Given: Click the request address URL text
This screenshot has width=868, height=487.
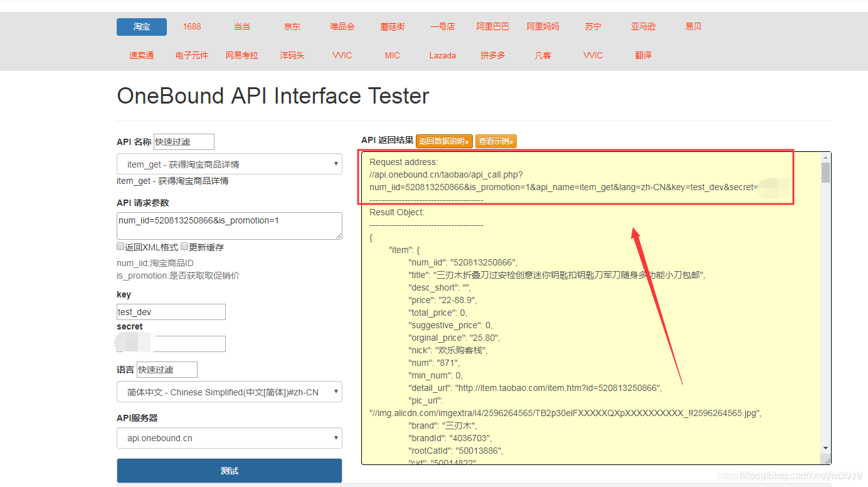Looking at the screenshot, I should pyautogui.click(x=564, y=181).
